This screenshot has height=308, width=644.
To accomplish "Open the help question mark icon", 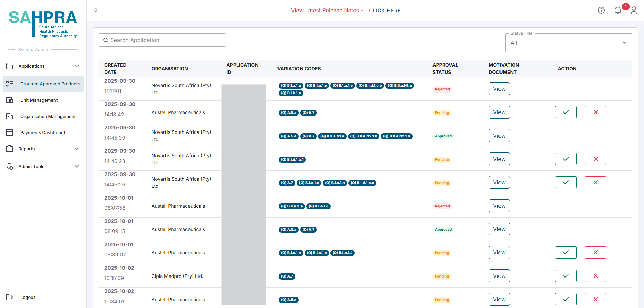I will point(601,10).
